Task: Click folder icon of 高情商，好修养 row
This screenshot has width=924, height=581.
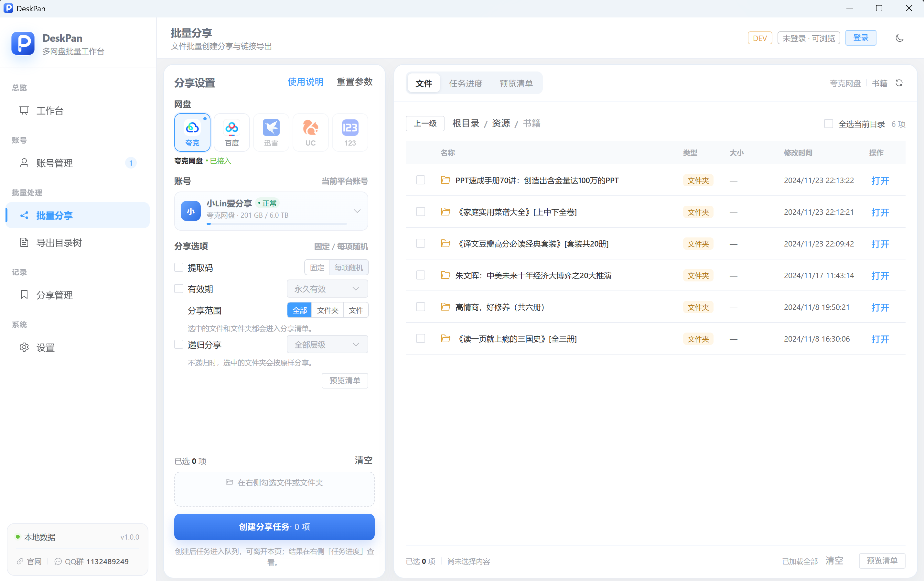Action: pos(446,307)
